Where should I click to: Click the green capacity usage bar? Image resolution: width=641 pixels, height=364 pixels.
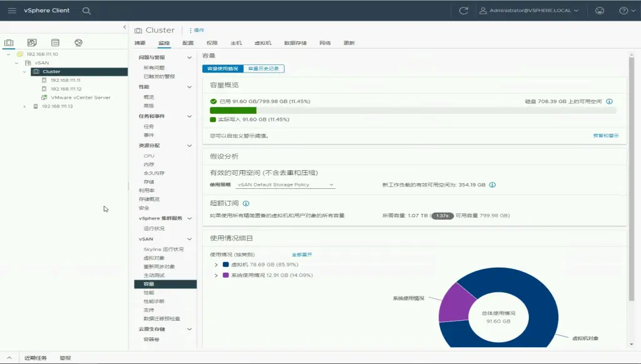point(233,110)
